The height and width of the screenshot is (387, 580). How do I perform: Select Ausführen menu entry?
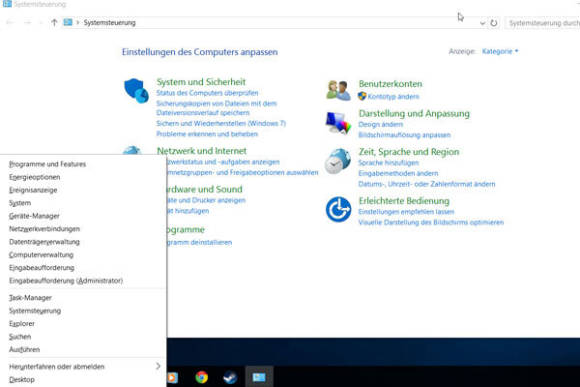coord(24,350)
